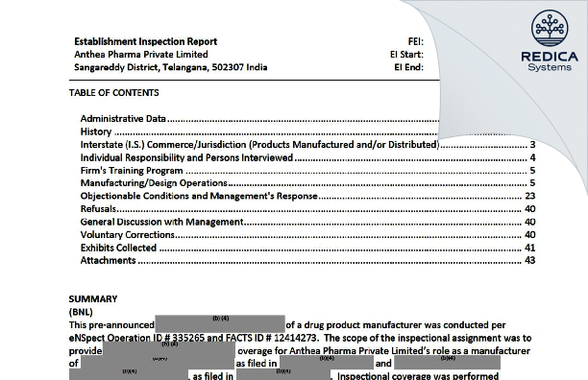Viewport: 588px width, 380px height.
Task: Click page number 23 for Objectionable Conditions
Action: tap(530, 196)
